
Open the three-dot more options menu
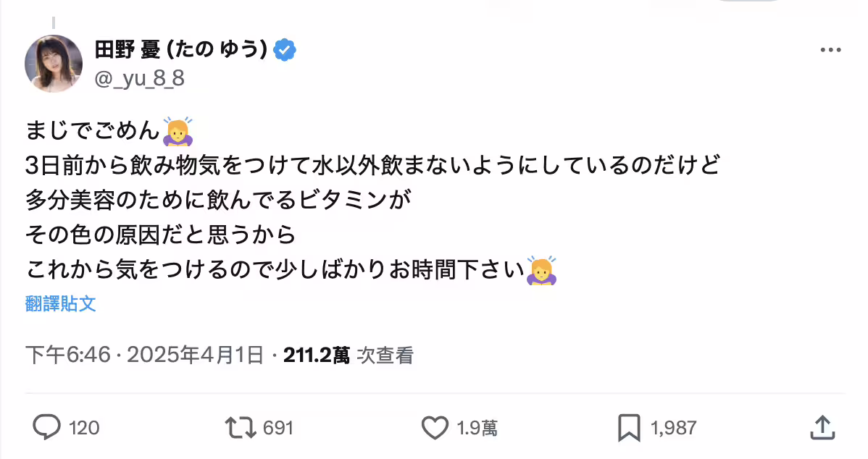tap(830, 50)
